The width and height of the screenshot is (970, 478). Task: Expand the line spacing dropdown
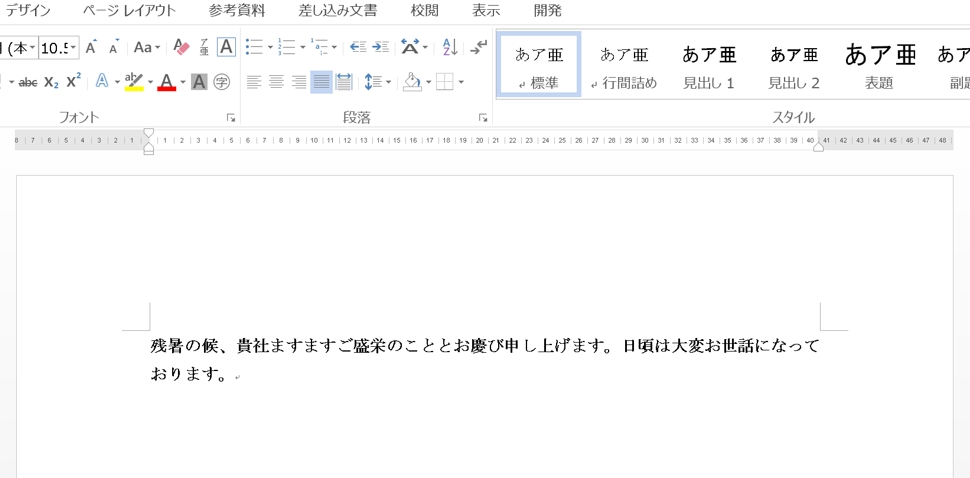[388, 82]
